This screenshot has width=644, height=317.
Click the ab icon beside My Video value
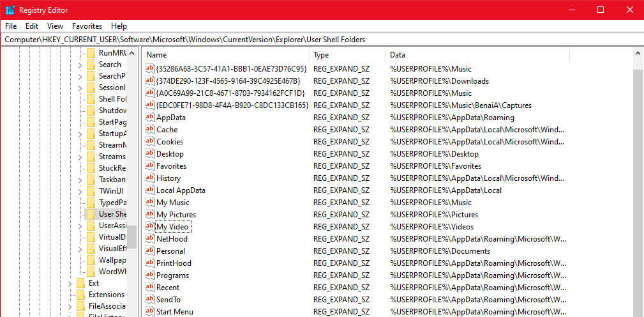(150, 226)
